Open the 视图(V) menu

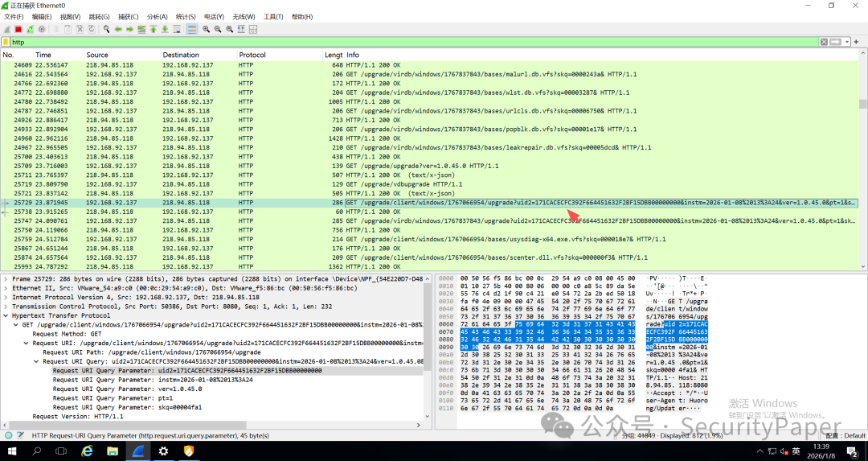click(70, 17)
